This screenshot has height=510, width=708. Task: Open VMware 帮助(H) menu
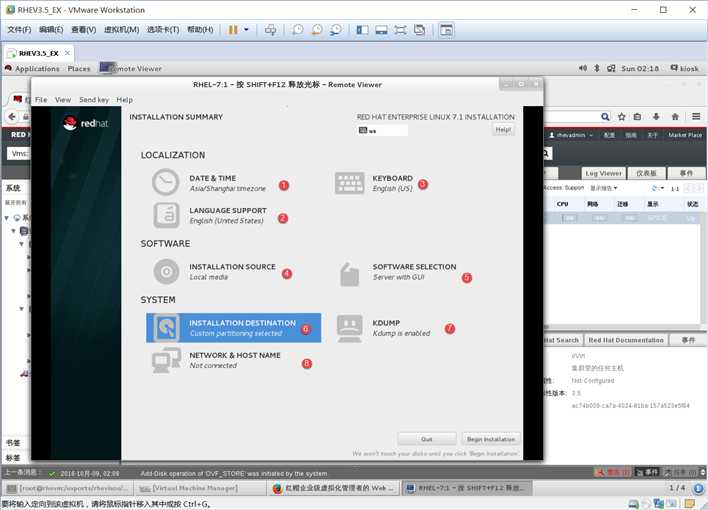(x=200, y=30)
